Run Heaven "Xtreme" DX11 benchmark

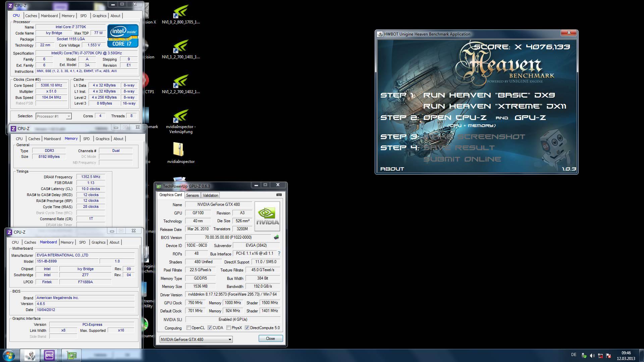click(x=494, y=106)
